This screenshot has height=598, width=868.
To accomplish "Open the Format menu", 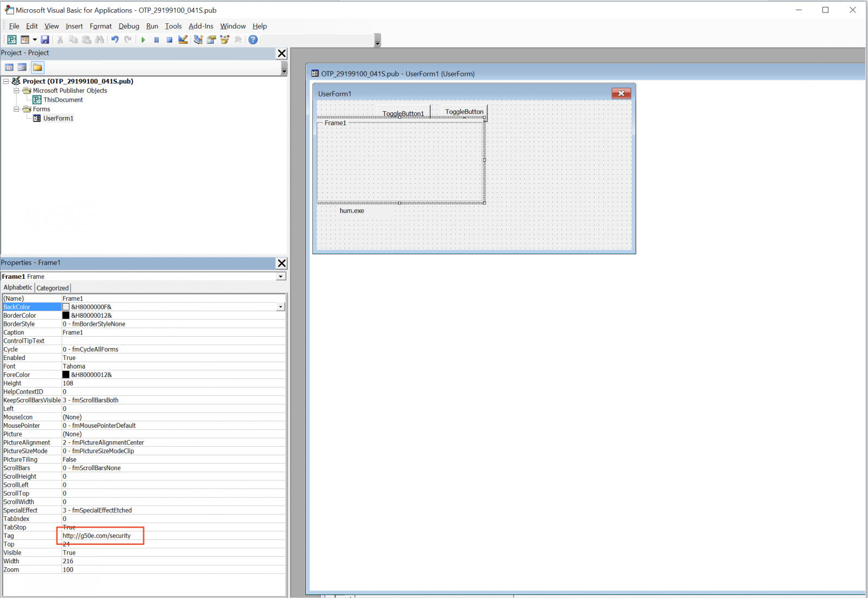I will click(100, 26).
